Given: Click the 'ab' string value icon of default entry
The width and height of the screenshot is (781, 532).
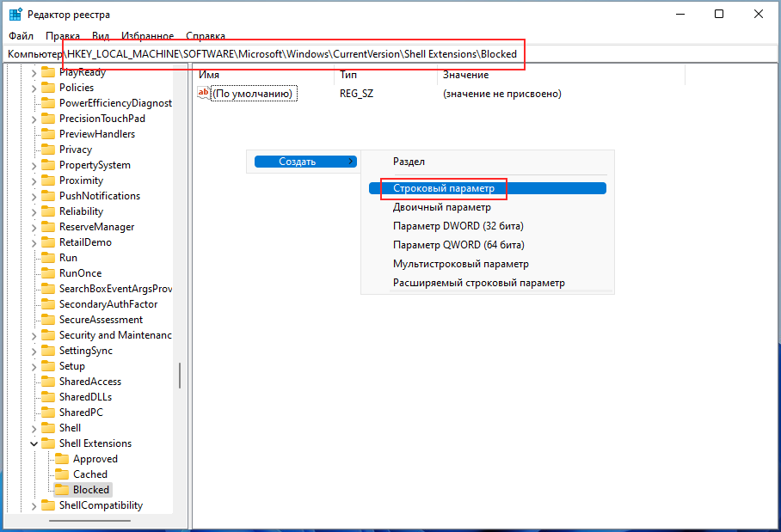Looking at the screenshot, I should 203,93.
